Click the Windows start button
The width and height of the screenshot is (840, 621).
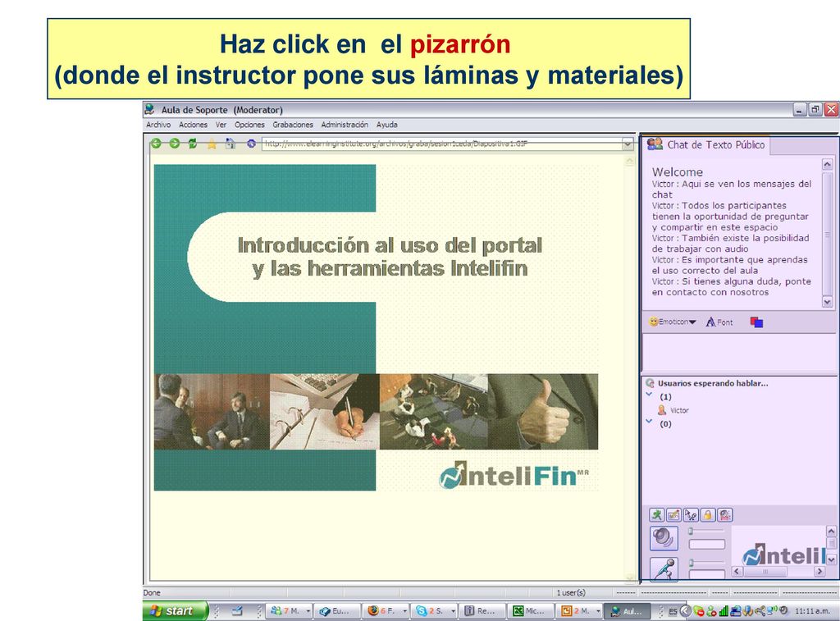point(176,611)
